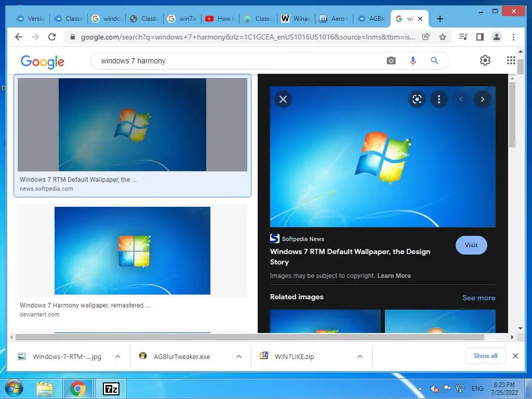The image size is (532, 399).
Task: Go back to the previous page
Action: (19, 37)
